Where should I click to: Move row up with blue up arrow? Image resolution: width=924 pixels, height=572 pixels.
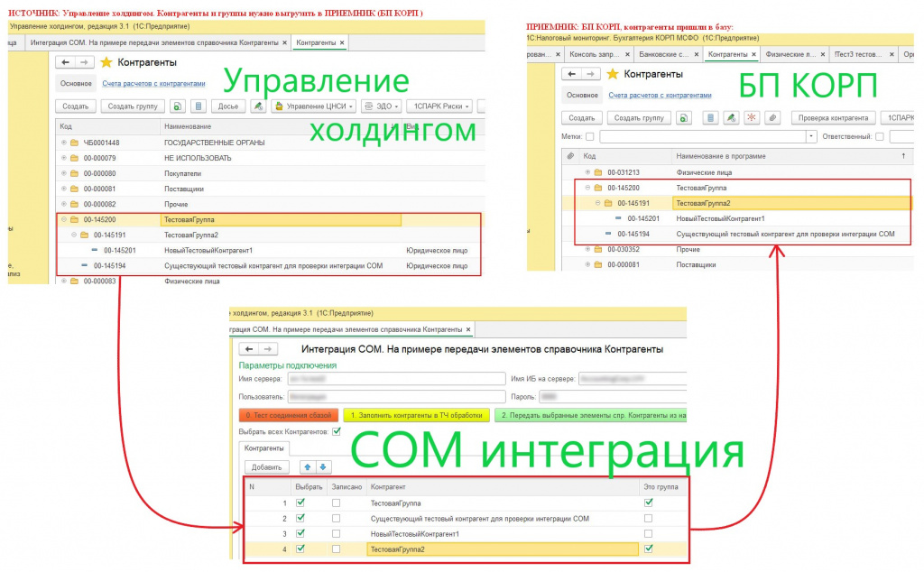(308, 467)
